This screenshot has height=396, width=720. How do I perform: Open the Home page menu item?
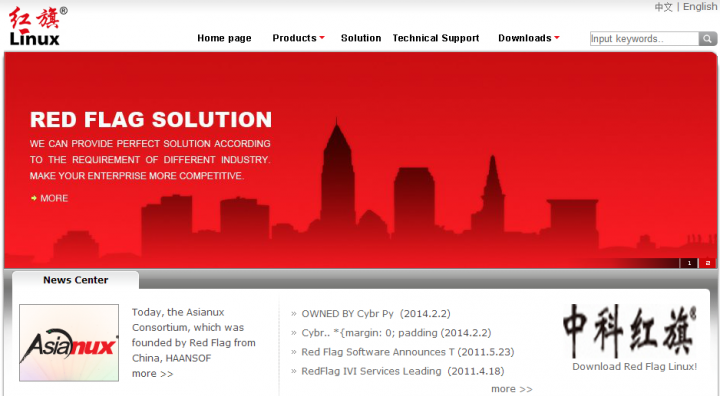pyautogui.click(x=224, y=38)
